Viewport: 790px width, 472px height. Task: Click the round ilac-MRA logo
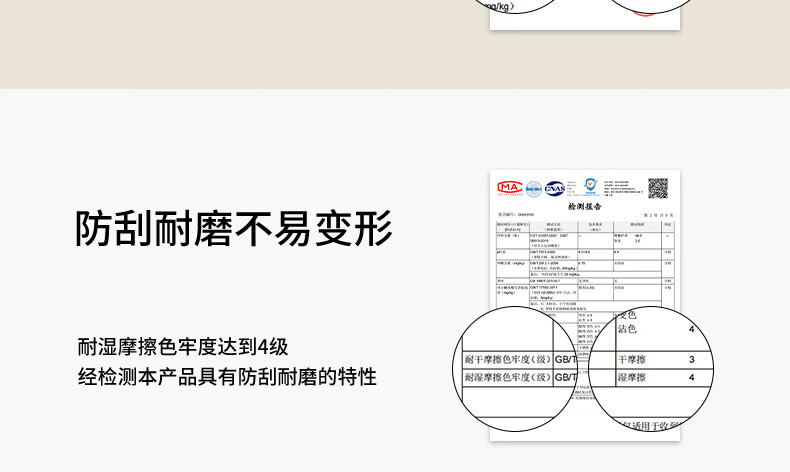[533, 187]
